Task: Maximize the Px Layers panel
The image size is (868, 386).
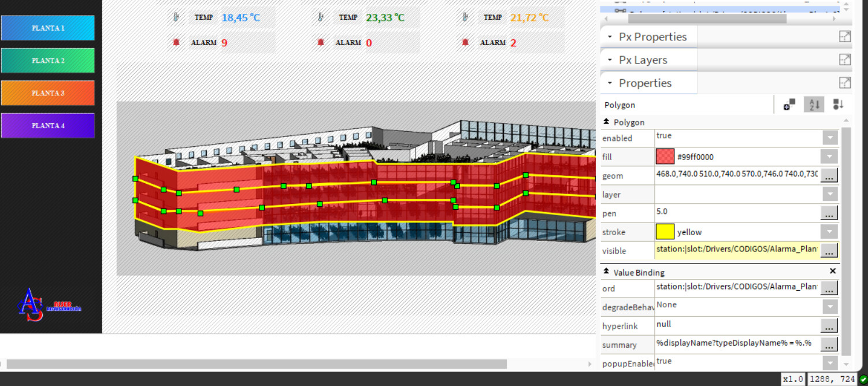Action: tap(845, 60)
